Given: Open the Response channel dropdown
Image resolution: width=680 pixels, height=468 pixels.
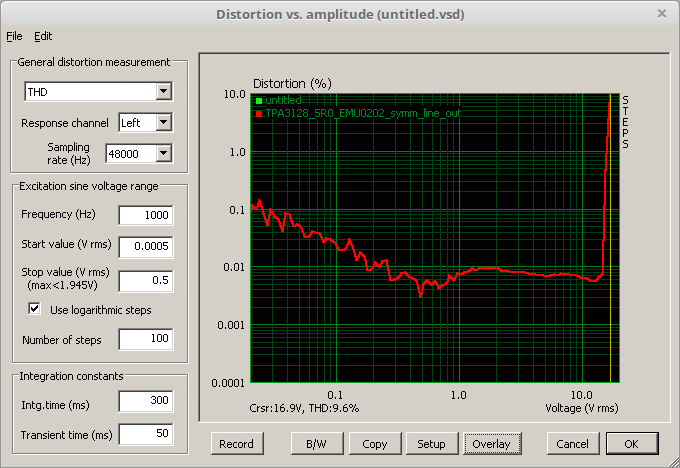Looking at the screenshot, I should coord(163,123).
